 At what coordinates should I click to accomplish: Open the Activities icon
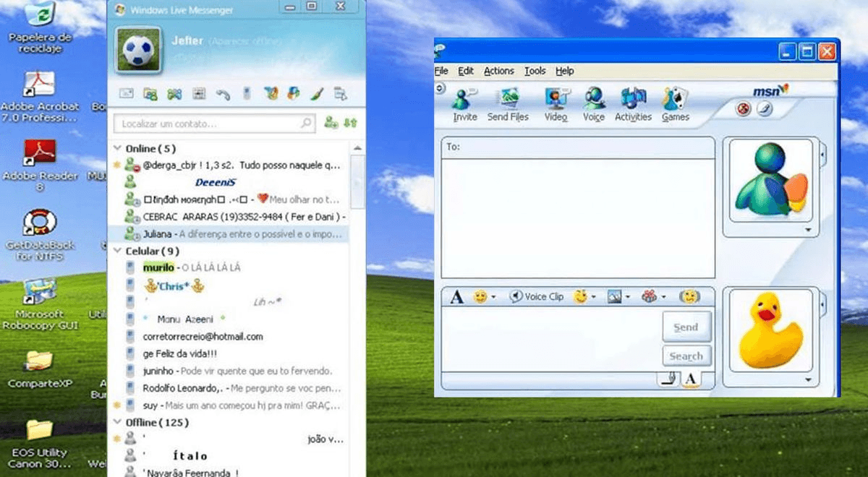point(633,104)
